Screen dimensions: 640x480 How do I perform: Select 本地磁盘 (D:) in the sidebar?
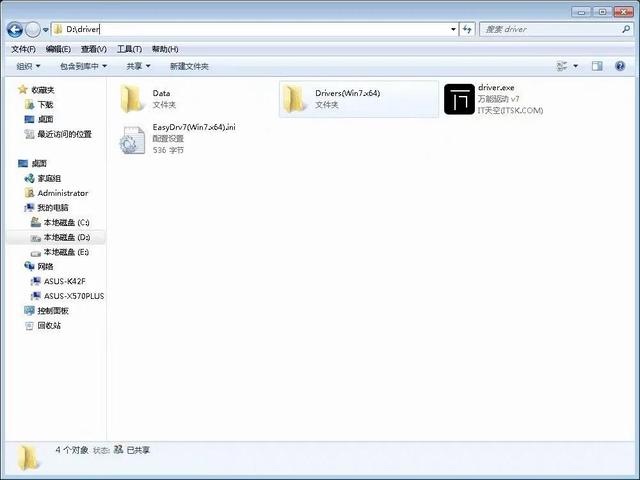[67, 237]
